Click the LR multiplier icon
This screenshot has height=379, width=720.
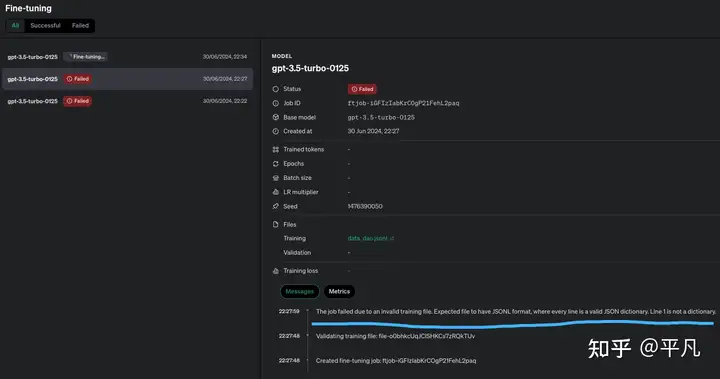click(276, 192)
